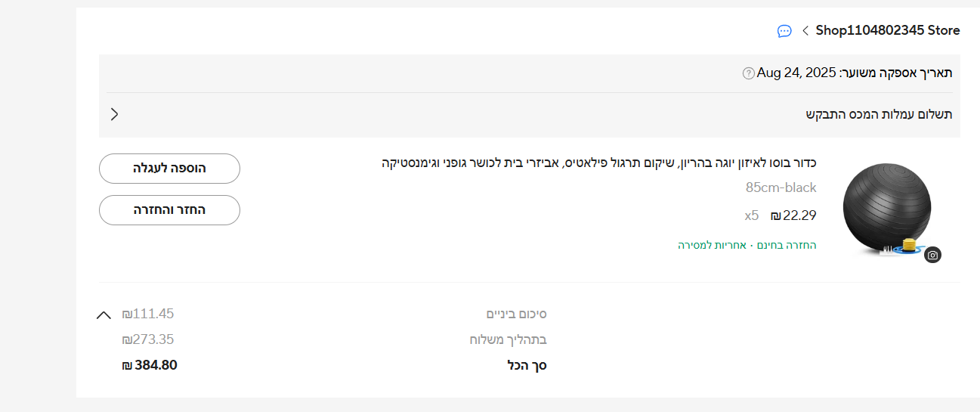Viewport: 980px width, 412px height.
Task: Click the chevron beside Shop1104802345 Store
Action: pyautogui.click(x=805, y=31)
